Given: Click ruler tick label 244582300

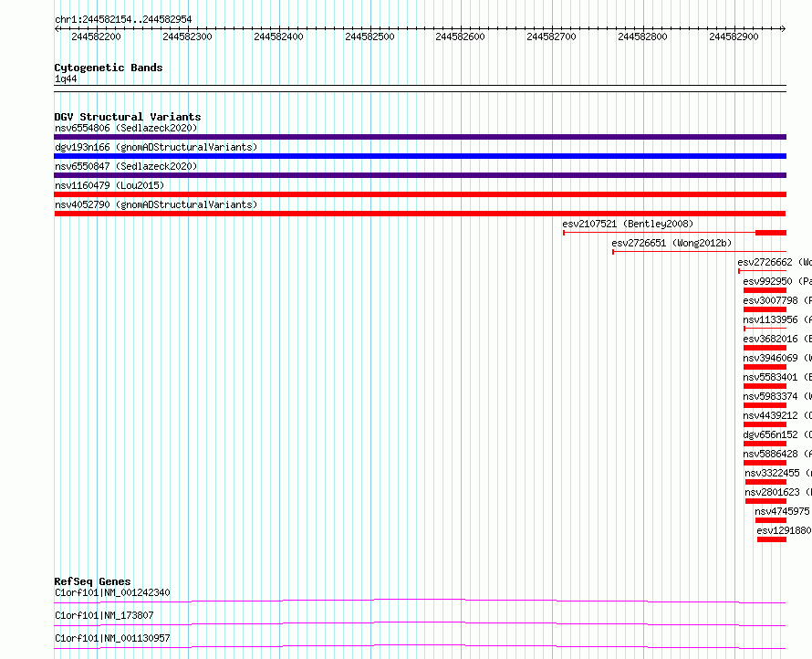Looking at the screenshot, I should (x=187, y=37).
